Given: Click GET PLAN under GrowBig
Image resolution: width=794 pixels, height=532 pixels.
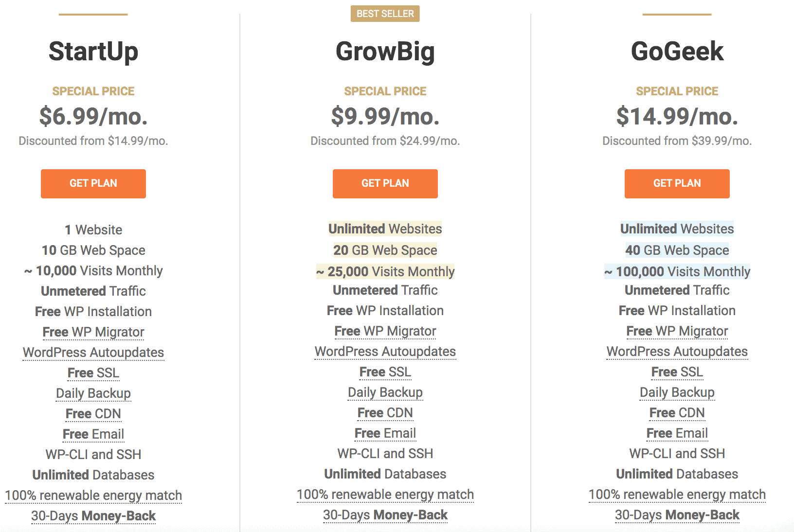Looking at the screenshot, I should point(385,183).
